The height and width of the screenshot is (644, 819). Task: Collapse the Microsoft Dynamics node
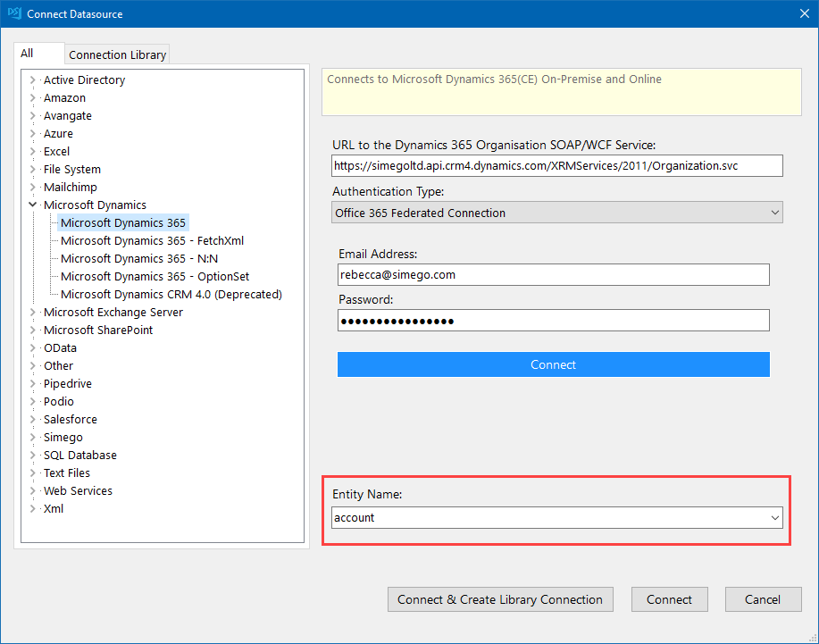pos(32,205)
